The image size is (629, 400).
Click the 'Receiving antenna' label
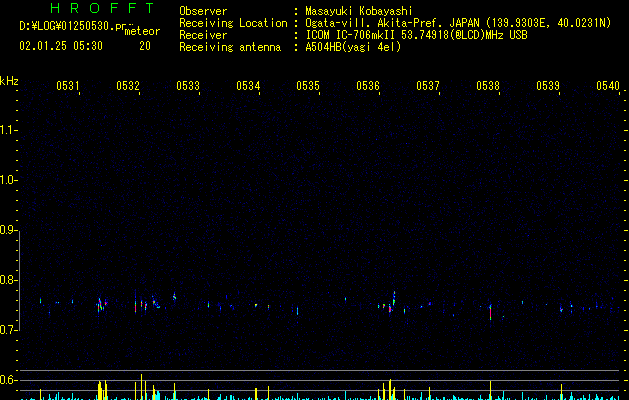point(230,47)
